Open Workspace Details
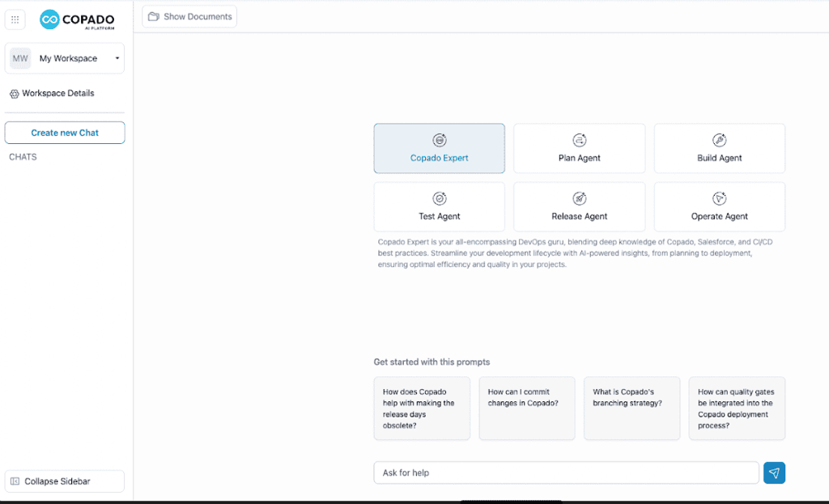829x504 pixels. pyautogui.click(x=52, y=94)
